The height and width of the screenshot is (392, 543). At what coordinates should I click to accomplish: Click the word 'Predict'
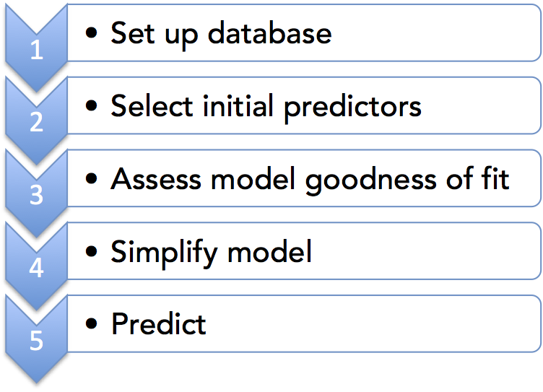[158, 323]
